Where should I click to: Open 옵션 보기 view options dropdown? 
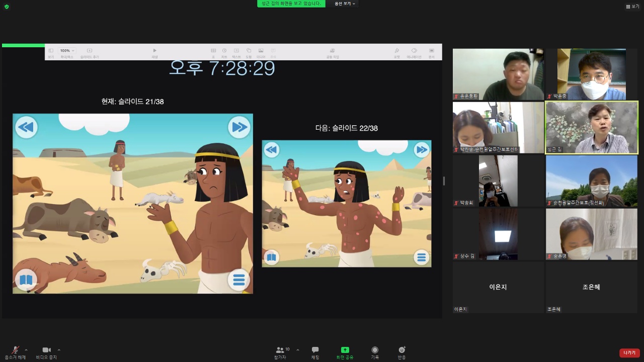click(x=345, y=4)
